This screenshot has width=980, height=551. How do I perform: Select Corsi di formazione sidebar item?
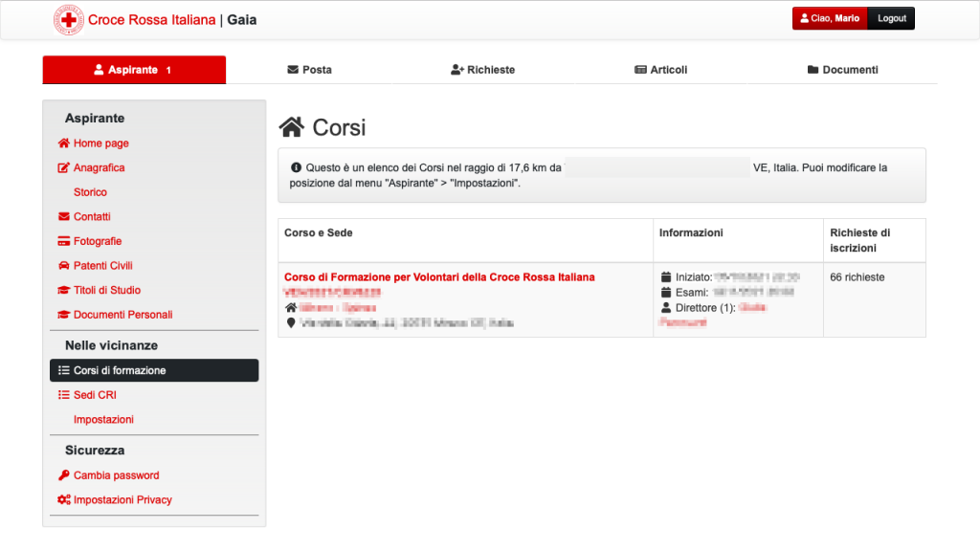coord(154,370)
